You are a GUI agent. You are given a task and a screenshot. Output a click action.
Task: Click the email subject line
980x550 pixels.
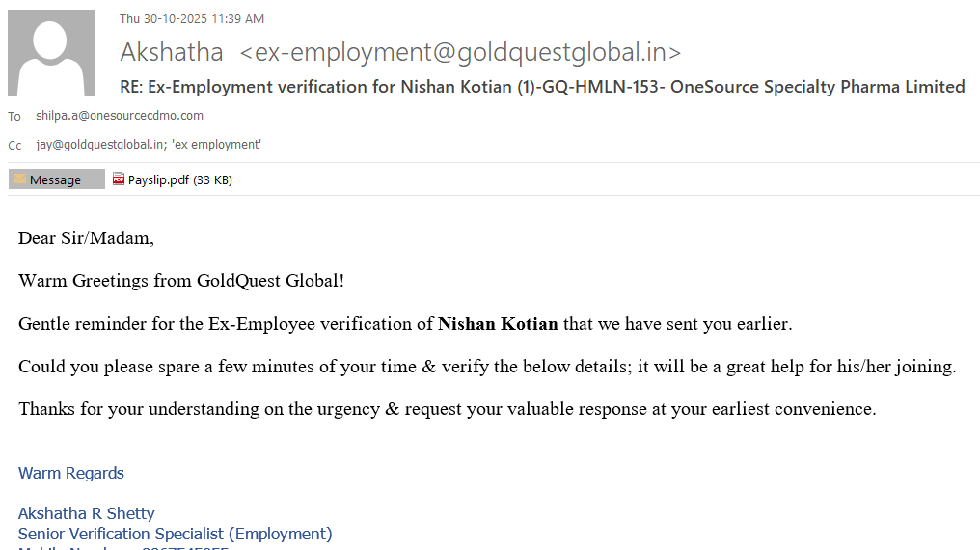tap(542, 87)
